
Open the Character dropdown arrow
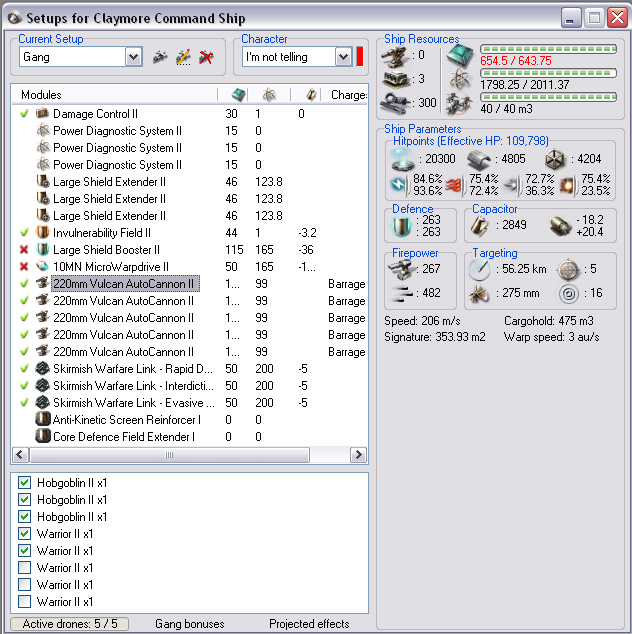click(x=343, y=57)
